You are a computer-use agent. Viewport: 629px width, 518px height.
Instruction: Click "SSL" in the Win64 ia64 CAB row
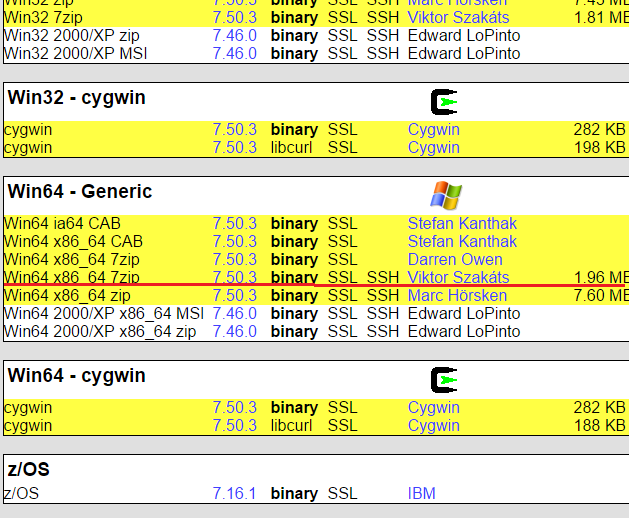pyautogui.click(x=343, y=223)
